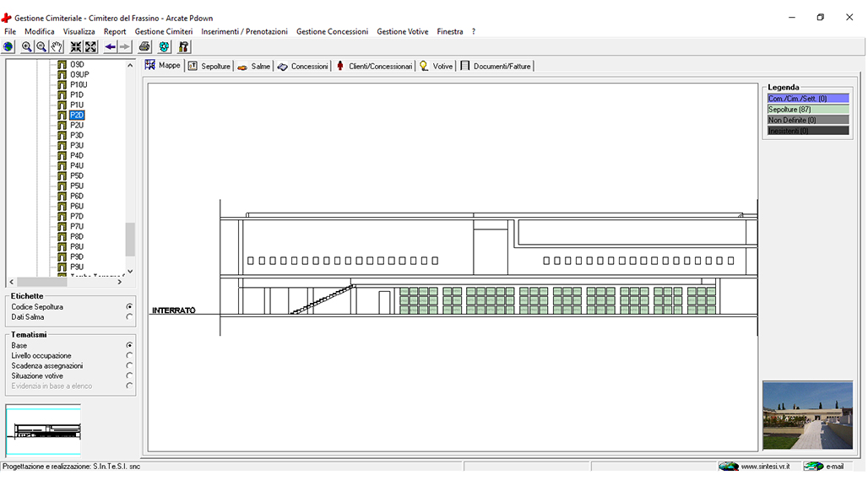Click the tree icon beside P1D
Viewport: 868px width, 486px height.
(62, 95)
